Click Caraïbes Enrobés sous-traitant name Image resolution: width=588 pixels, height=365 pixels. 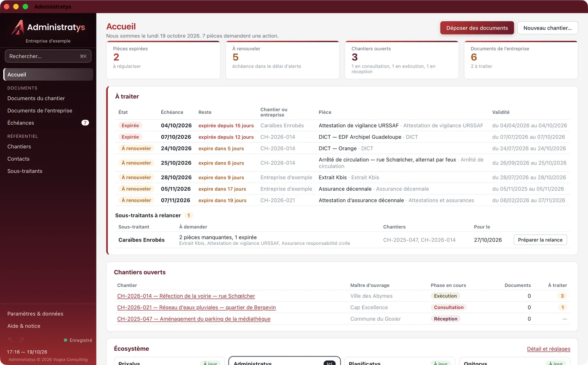coord(141,240)
